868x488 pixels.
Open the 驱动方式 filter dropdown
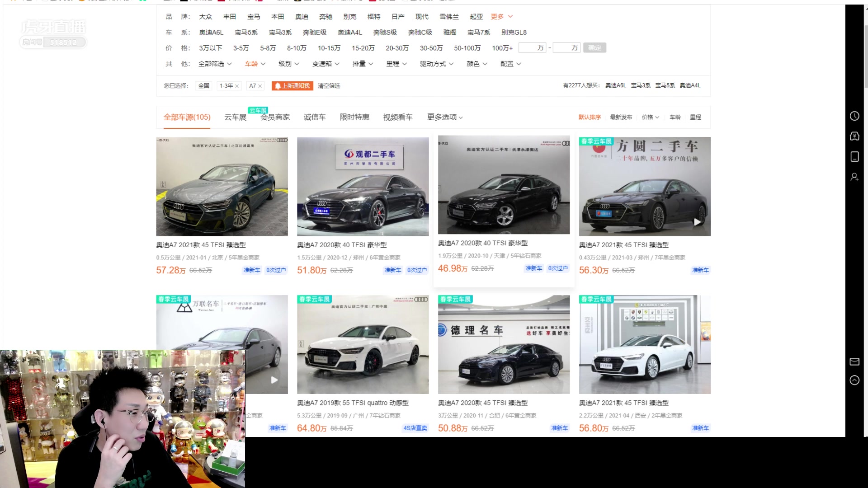[436, 64]
